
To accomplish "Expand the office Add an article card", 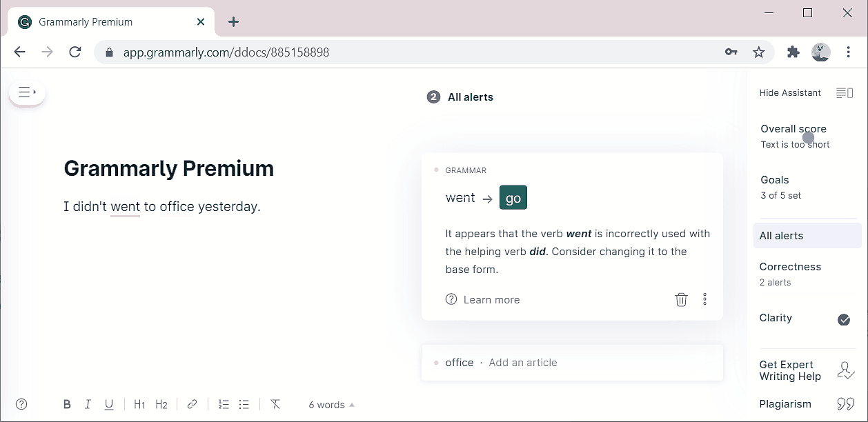I will pyautogui.click(x=572, y=363).
